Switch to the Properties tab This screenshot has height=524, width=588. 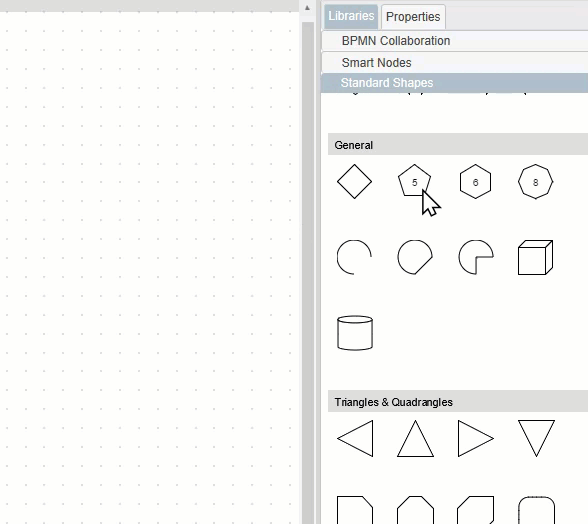(413, 17)
